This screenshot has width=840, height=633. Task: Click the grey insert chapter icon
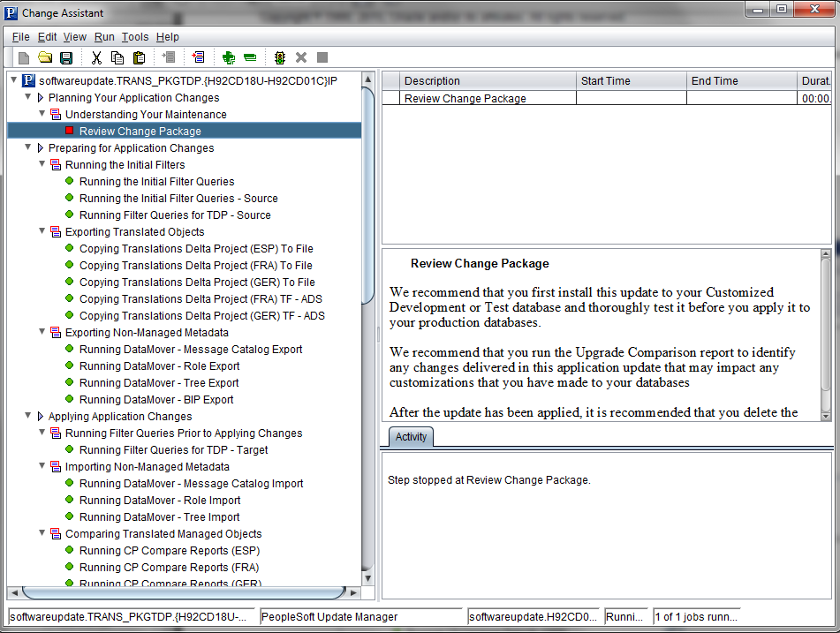point(169,57)
